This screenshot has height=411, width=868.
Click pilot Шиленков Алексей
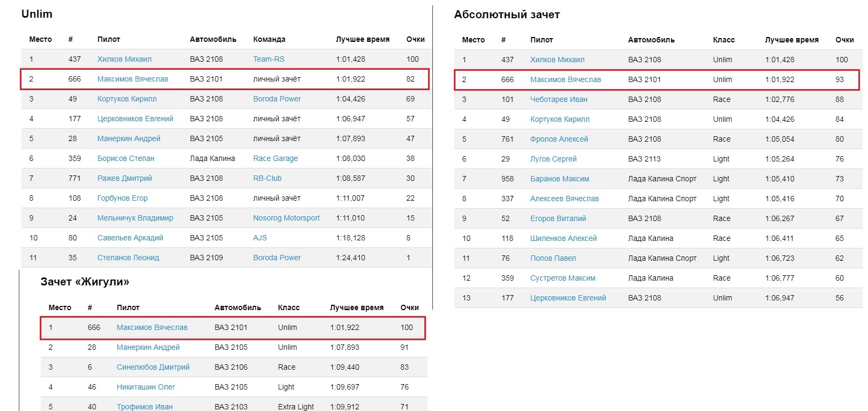click(563, 238)
